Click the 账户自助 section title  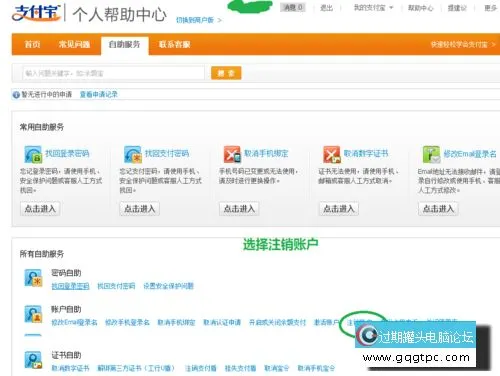coord(66,309)
